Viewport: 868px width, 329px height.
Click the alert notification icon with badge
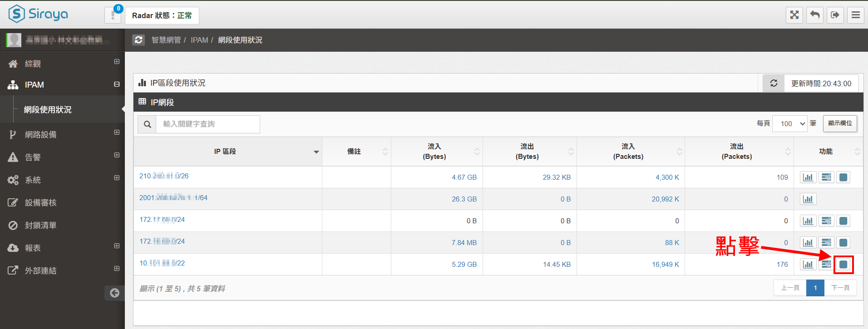click(x=113, y=15)
